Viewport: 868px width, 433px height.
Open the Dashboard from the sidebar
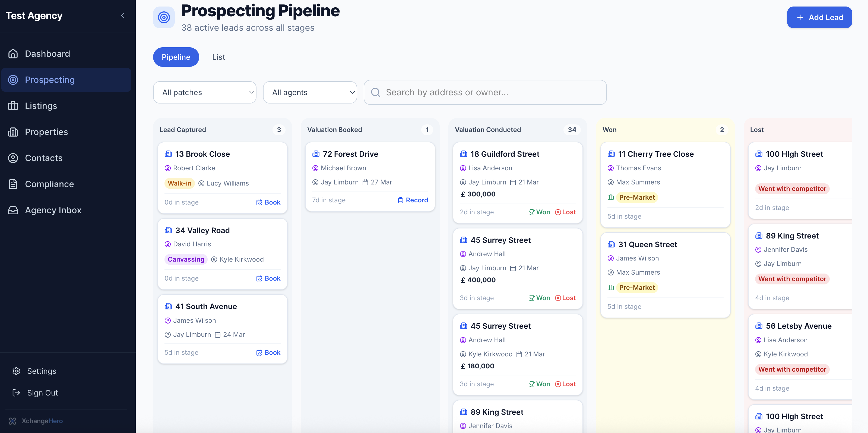coord(47,53)
